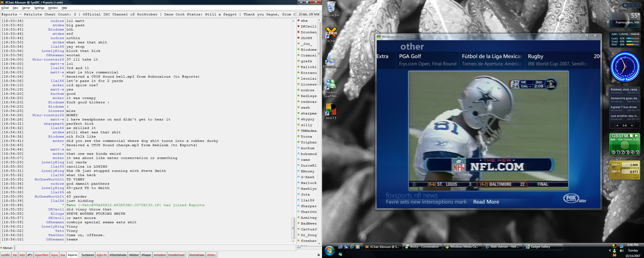The width and height of the screenshot is (644, 258).
Task: Click Messenger icon below the quick launch
Action: pyautogui.click(x=340, y=254)
